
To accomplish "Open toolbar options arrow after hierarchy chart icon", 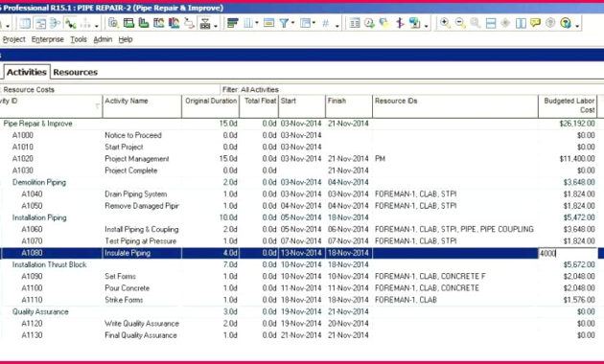I will (96, 26).
